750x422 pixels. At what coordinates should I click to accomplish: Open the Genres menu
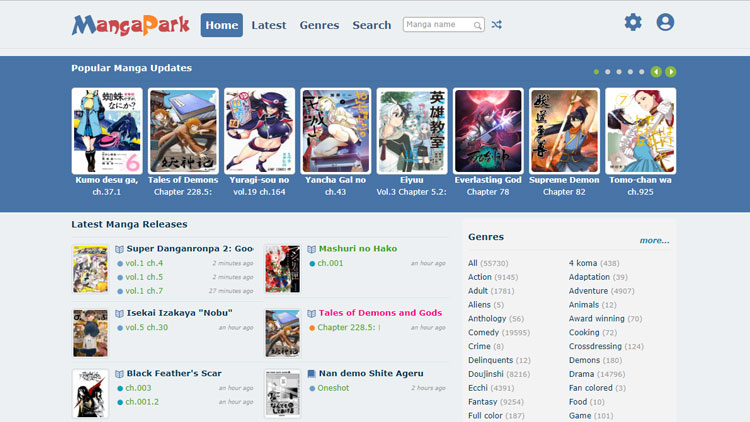point(320,25)
